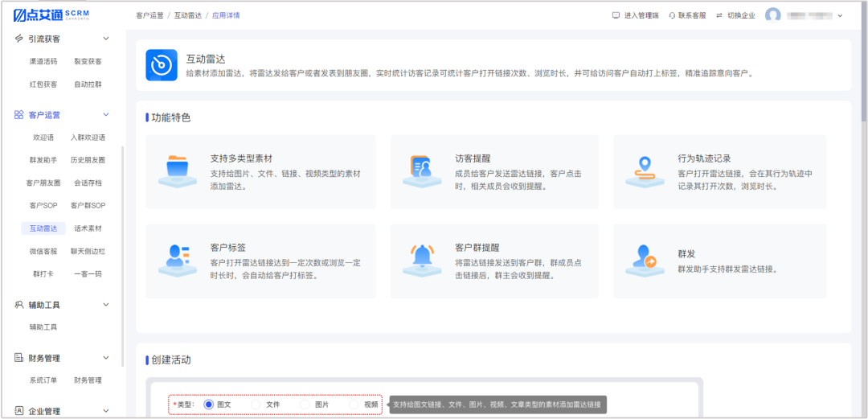868x419 pixels.
Task: Open 红包获客 menu item
Action: [x=43, y=84]
